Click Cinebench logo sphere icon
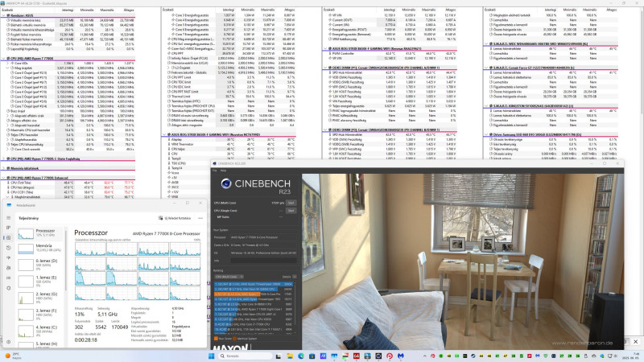 [x=226, y=183]
